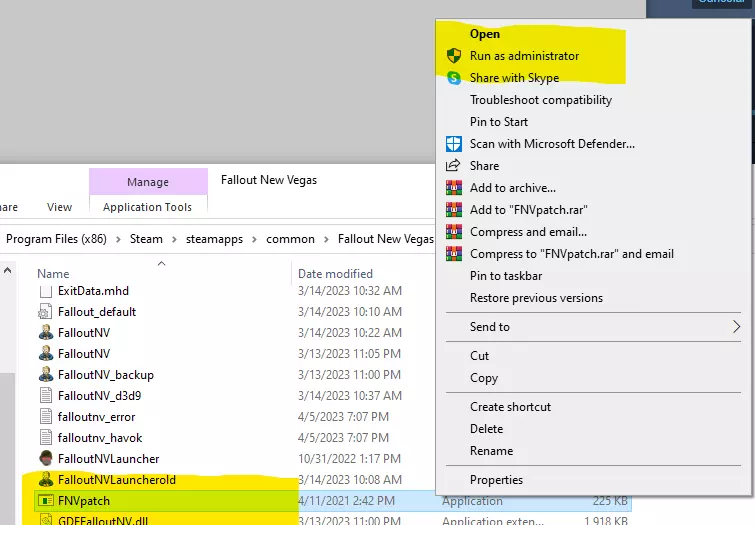Screen dimensions: 755x533
Task: Click the FalloutNV_backup vault boy icon
Action: 46,375
